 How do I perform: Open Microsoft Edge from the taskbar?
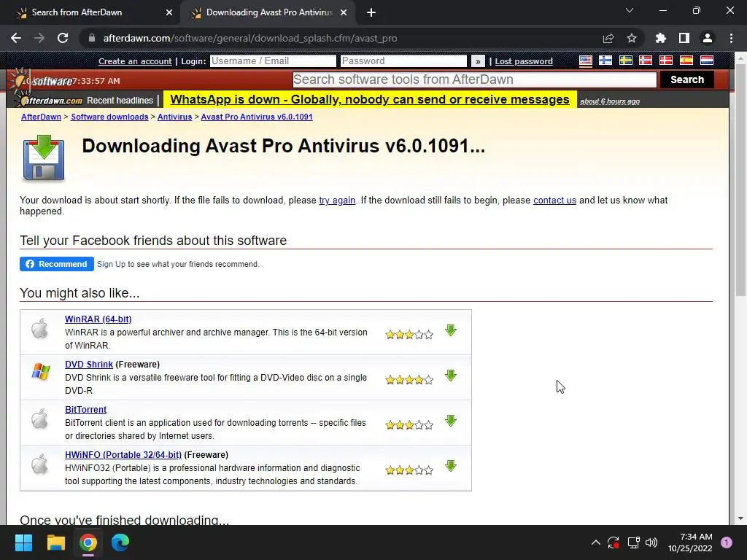[x=120, y=542]
